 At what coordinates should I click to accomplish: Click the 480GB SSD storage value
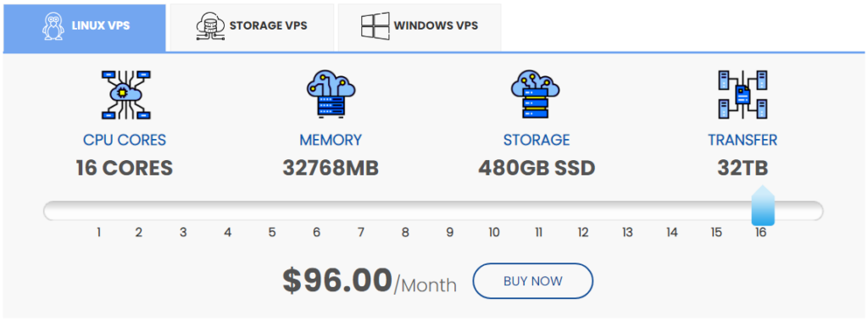click(537, 169)
